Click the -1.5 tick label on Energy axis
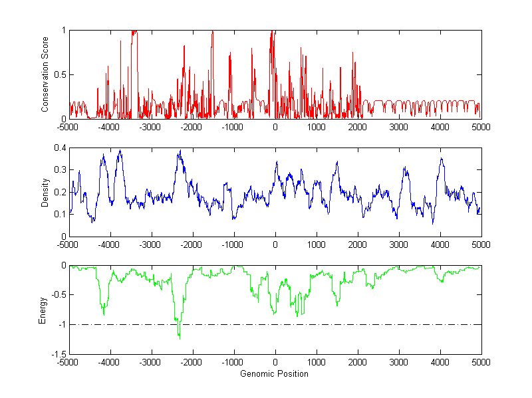The height and width of the screenshot is (398, 532). point(58,355)
